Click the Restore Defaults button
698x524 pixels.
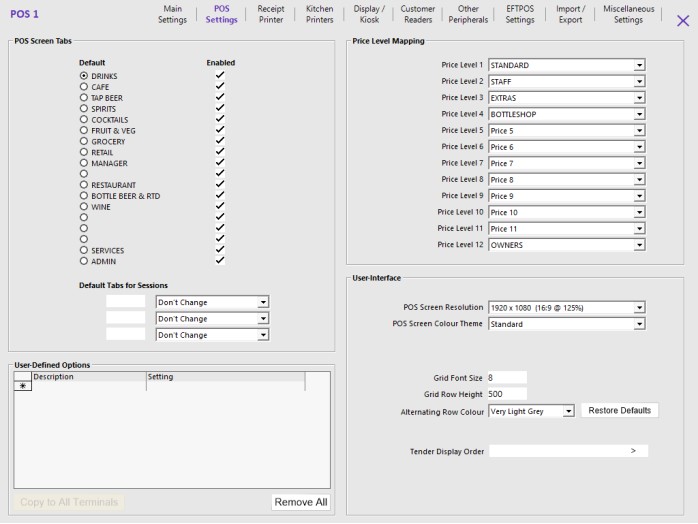(619, 410)
